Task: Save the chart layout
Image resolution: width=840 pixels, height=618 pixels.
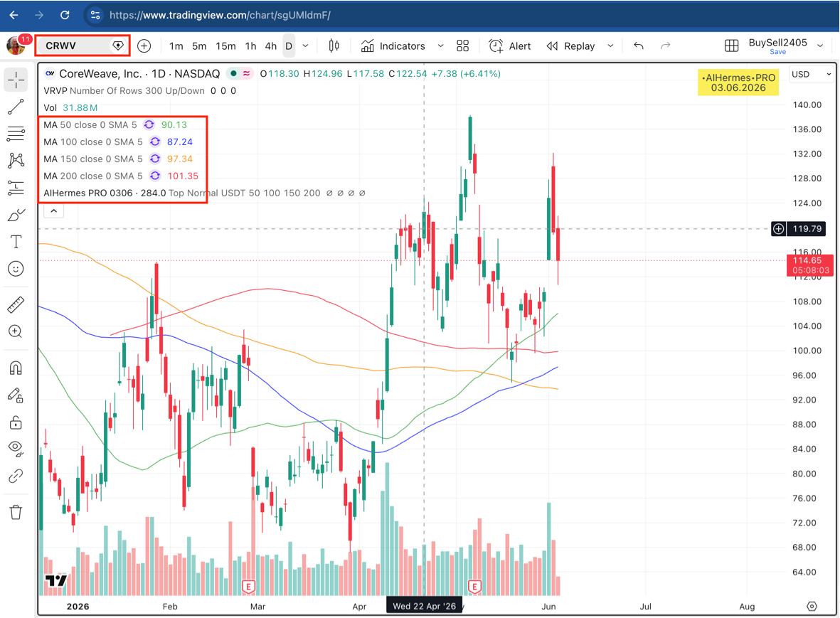Action: coord(778,52)
